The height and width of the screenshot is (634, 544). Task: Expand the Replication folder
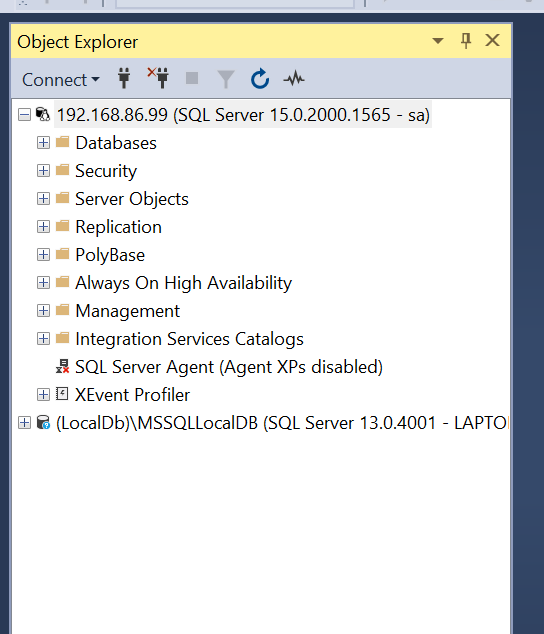pyautogui.click(x=43, y=226)
